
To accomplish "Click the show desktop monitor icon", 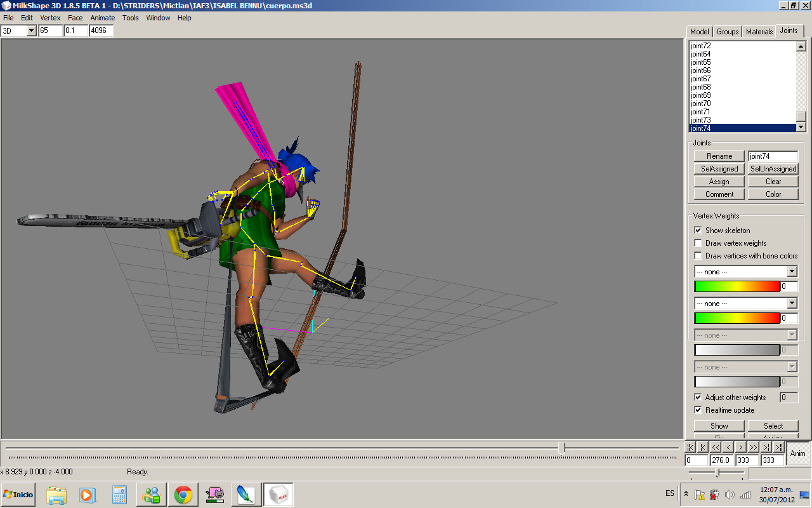I will [x=804, y=495].
